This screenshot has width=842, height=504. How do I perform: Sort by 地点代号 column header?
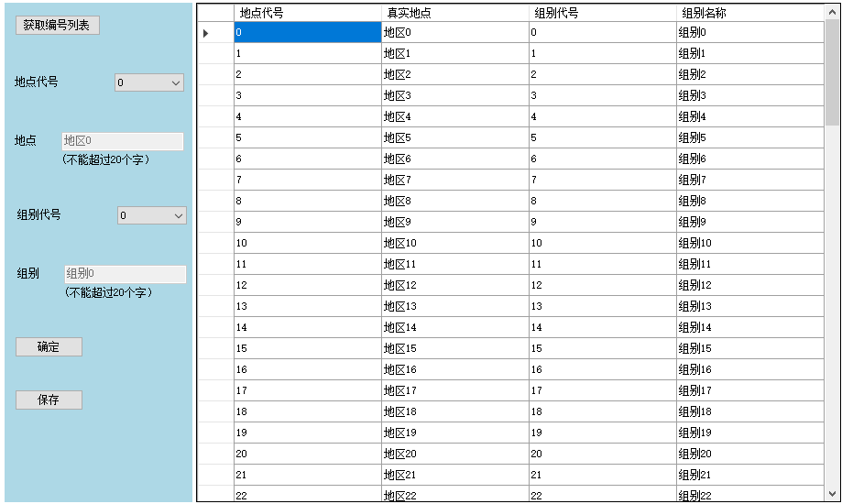coord(307,13)
